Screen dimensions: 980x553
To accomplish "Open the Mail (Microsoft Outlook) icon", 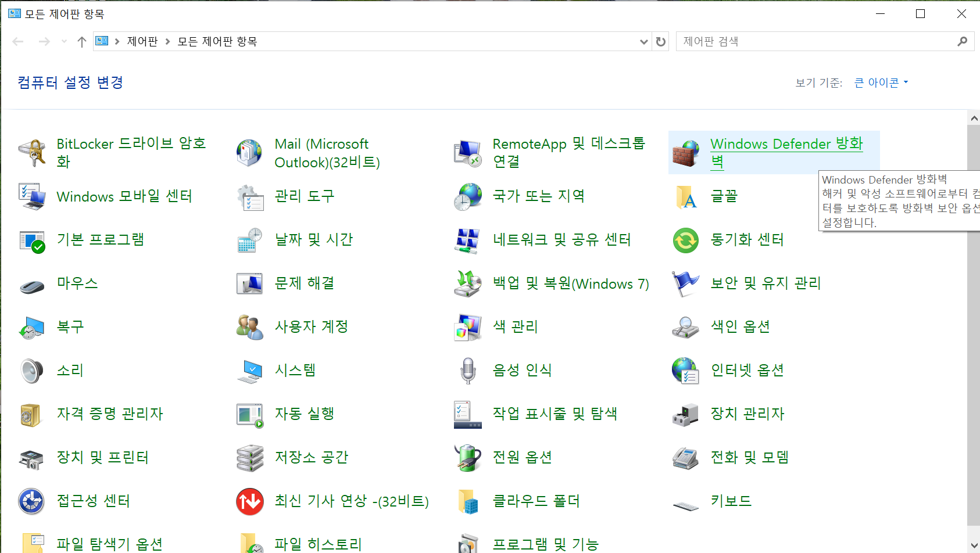I will [x=249, y=153].
